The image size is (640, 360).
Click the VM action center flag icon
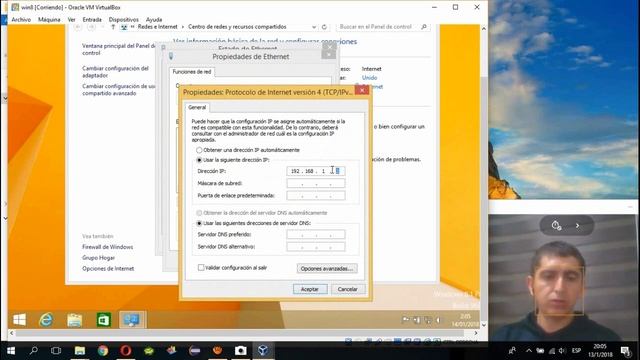click(405, 320)
